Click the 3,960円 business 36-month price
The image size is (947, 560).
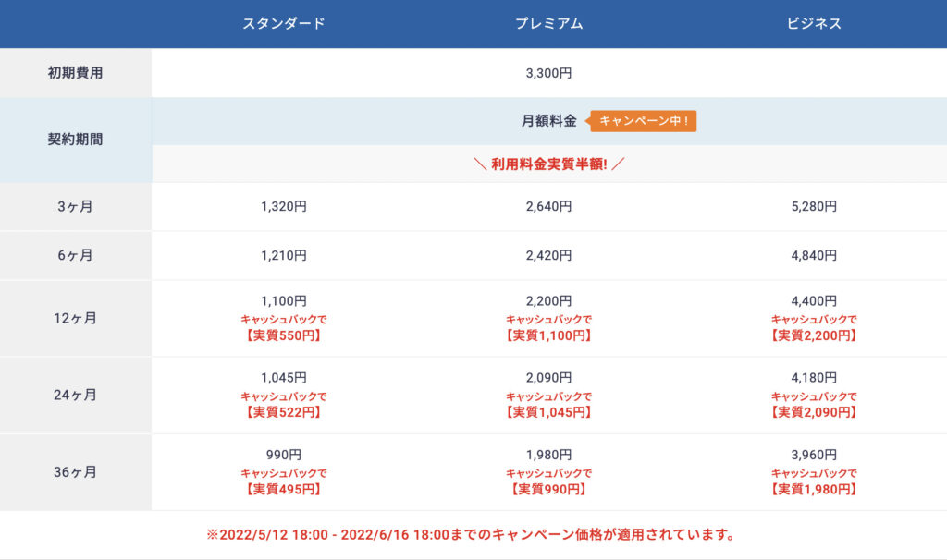[x=814, y=455]
